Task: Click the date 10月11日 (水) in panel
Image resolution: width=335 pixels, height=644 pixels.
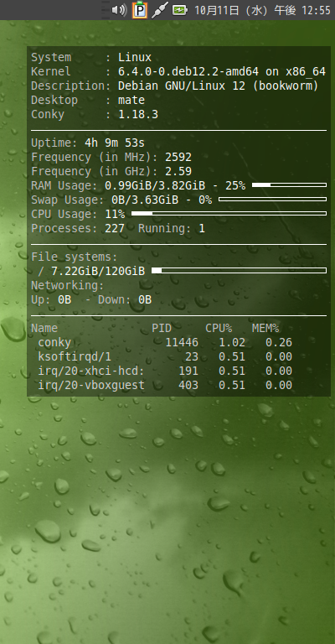Action: (231, 10)
